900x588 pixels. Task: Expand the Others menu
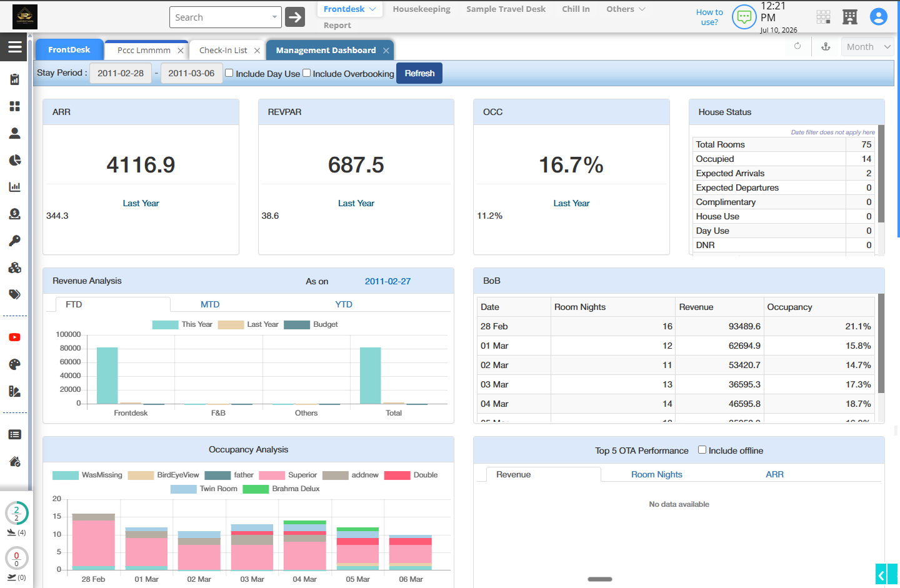(x=626, y=9)
